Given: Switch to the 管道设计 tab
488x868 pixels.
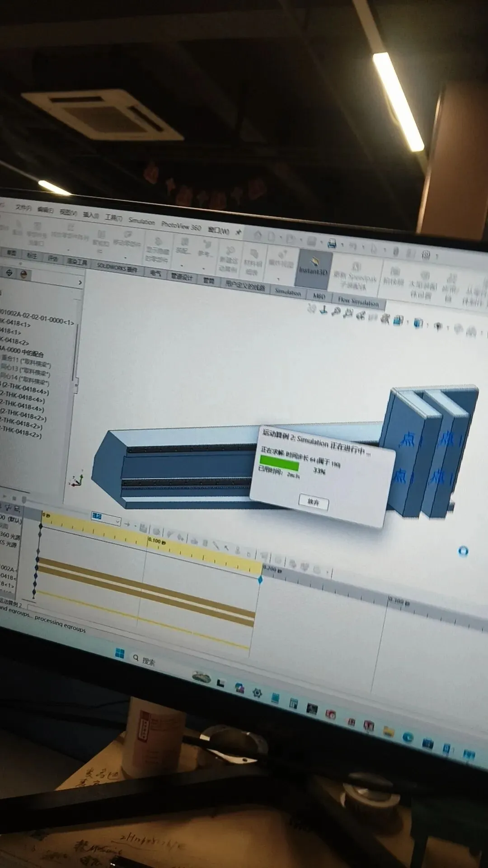Looking at the screenshot, I should (182, 276).
